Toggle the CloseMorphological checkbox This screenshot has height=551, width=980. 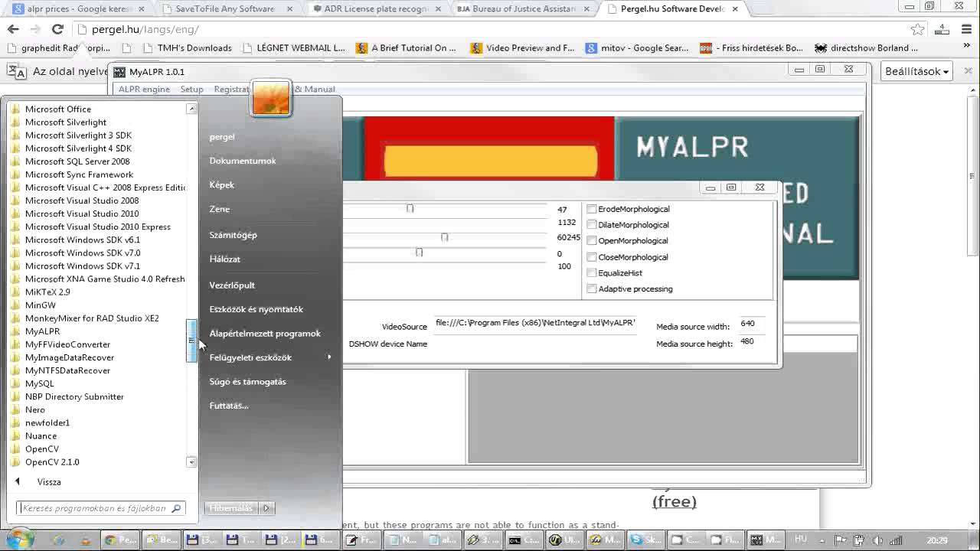[x=592, y=257]
